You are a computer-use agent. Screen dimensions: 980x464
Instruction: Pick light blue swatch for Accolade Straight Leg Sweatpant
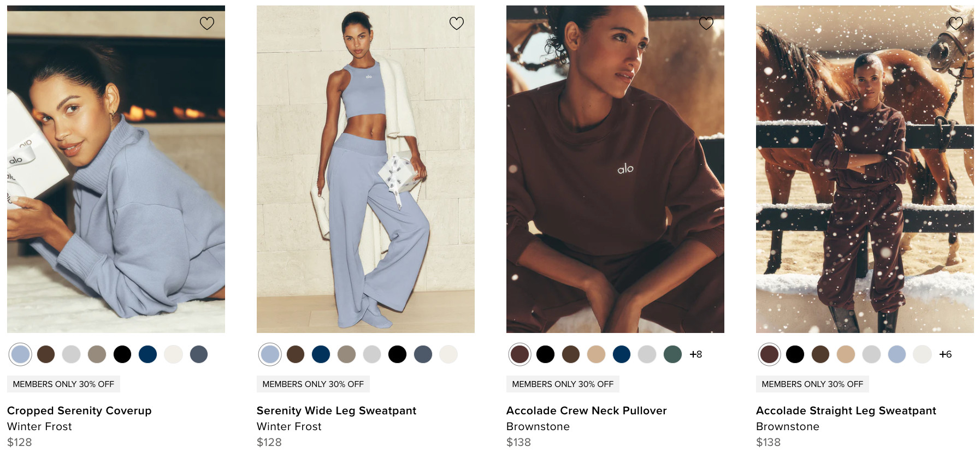tap(897, 354)
